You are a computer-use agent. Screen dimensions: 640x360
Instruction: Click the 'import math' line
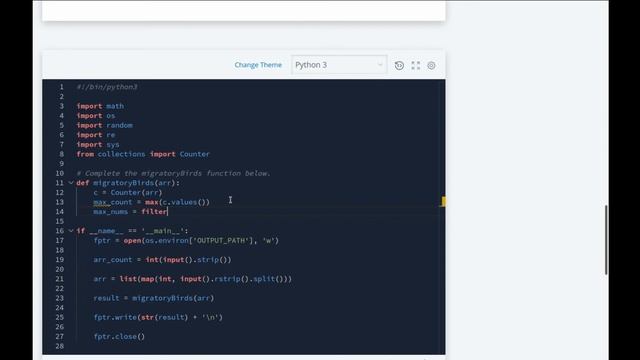point(100,106)
